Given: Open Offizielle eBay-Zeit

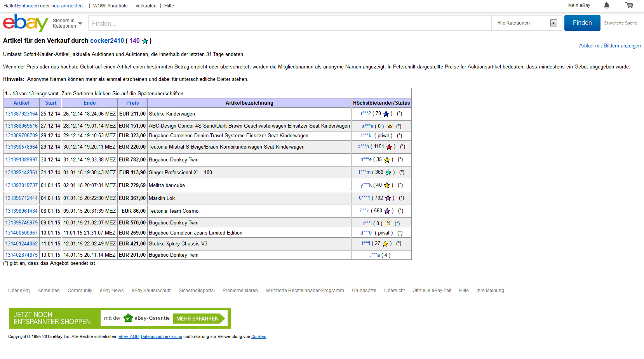Looking at the screenshot, I should tap(432, 291).
